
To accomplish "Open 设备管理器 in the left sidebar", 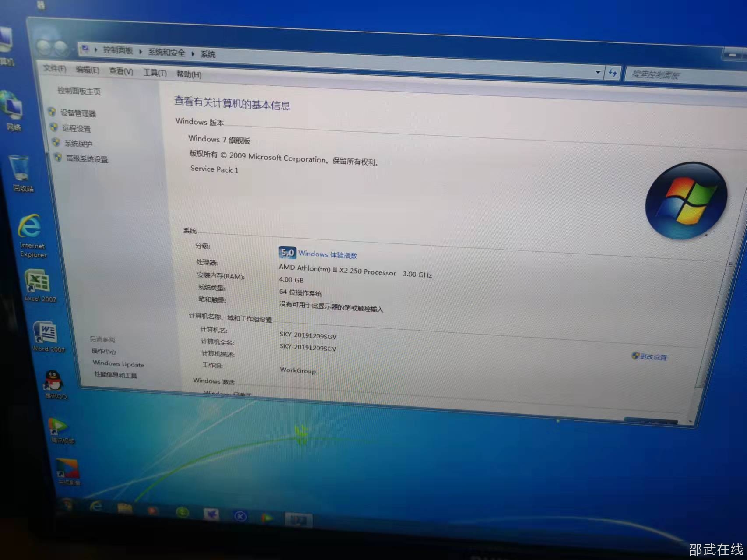I will pyautogui.click(x=78, y=113).
